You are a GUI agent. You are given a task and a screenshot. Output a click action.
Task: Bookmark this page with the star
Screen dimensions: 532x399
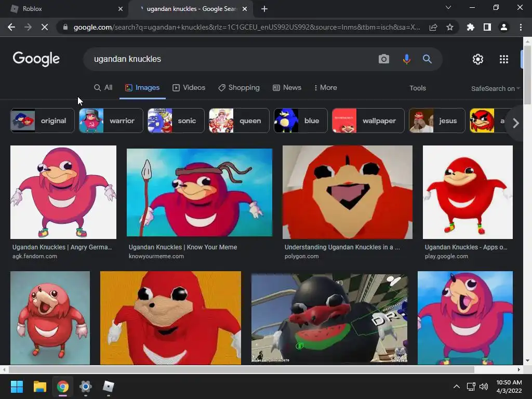[450, 27]
